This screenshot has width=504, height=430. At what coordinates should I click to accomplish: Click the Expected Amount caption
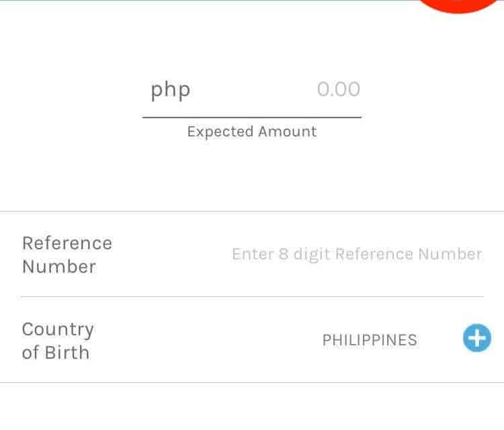pos(251,132)
